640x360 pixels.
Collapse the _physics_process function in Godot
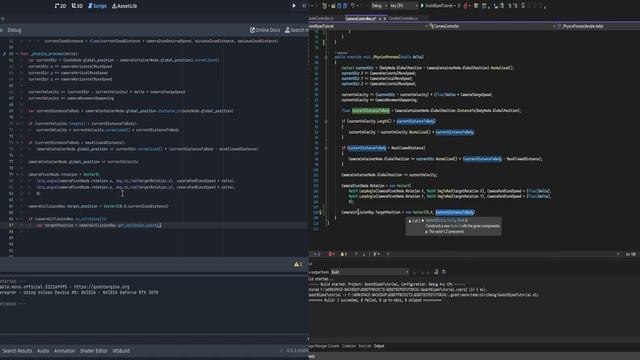(x=18, y=53)
